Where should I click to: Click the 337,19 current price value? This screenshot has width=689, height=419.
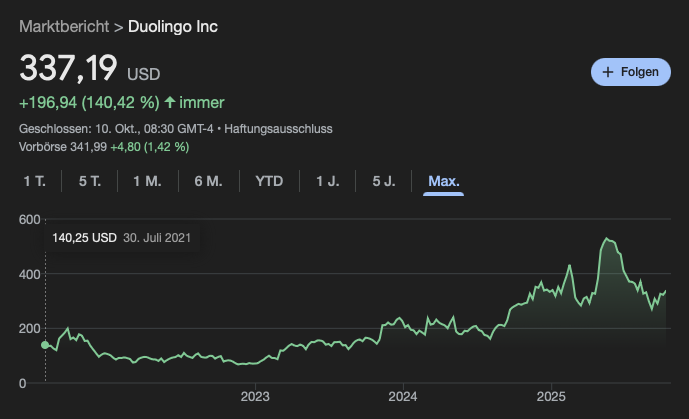[x=68, y=70]
